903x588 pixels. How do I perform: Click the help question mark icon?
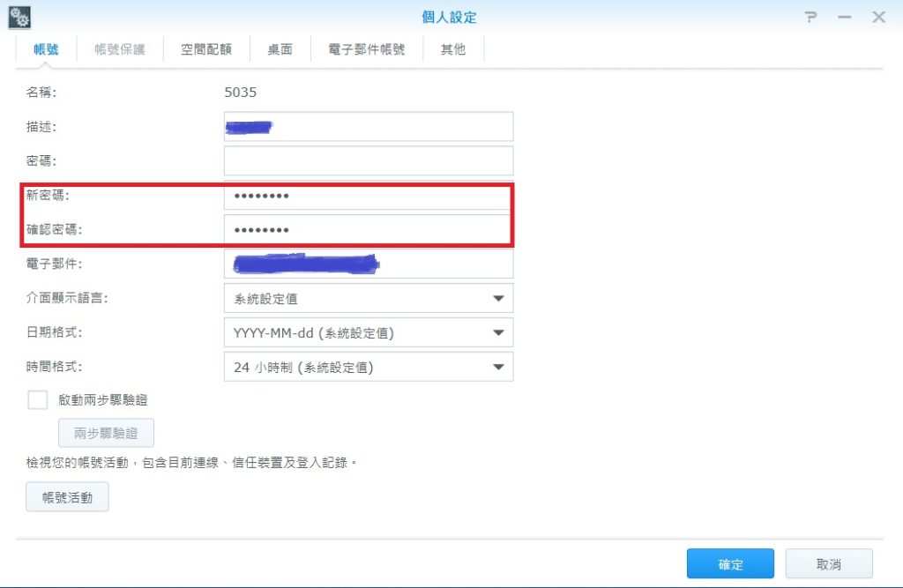(811, 18)
